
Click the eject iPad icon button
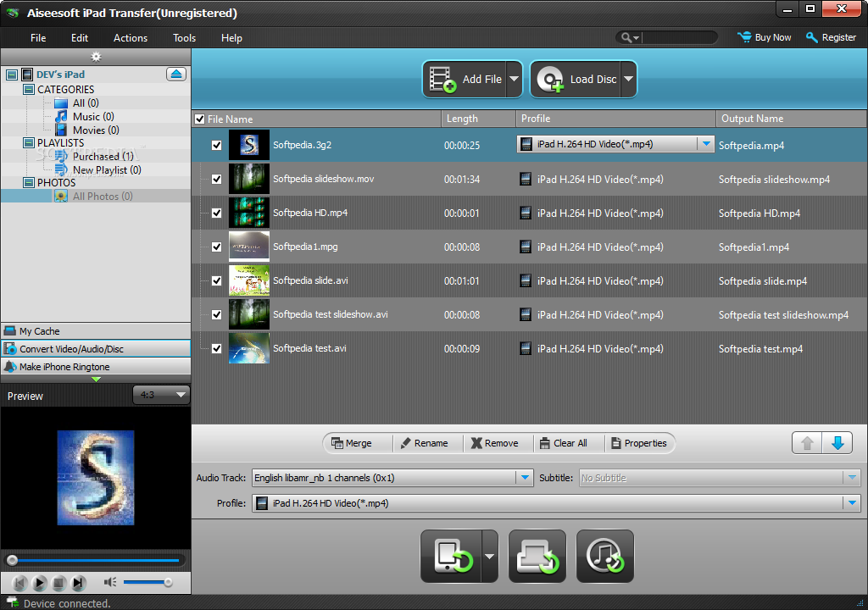(x=176, y=75)
